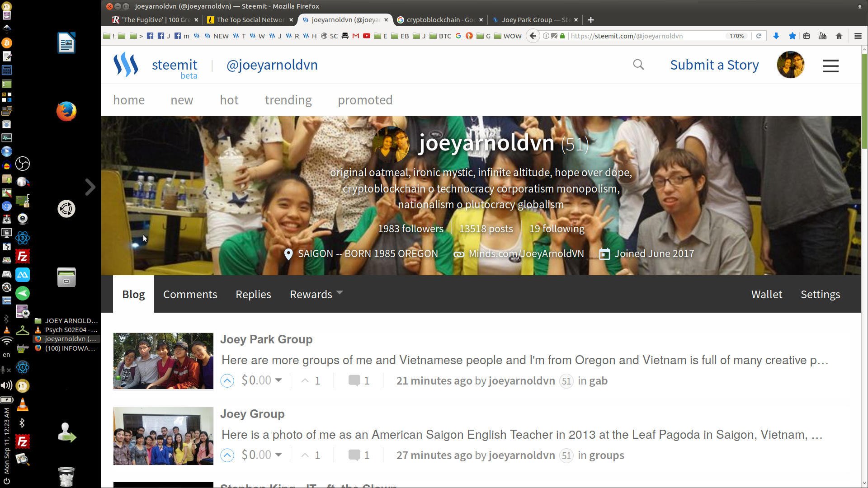This screenshot has height=488, width=868.
Task: Open the 13518 posts link
Action: click(x=486, y=229)
